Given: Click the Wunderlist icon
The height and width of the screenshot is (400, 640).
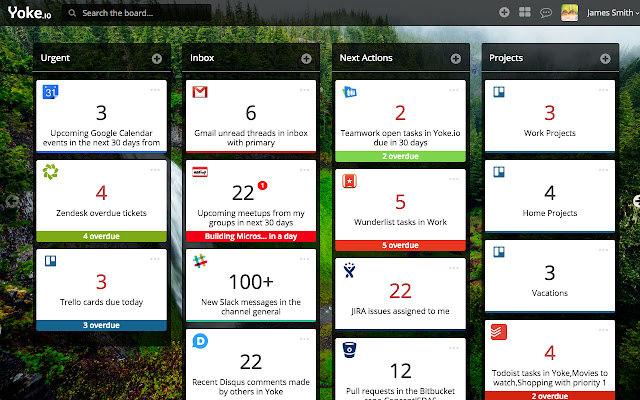Looking at the screenshot, I should [349, 181].
